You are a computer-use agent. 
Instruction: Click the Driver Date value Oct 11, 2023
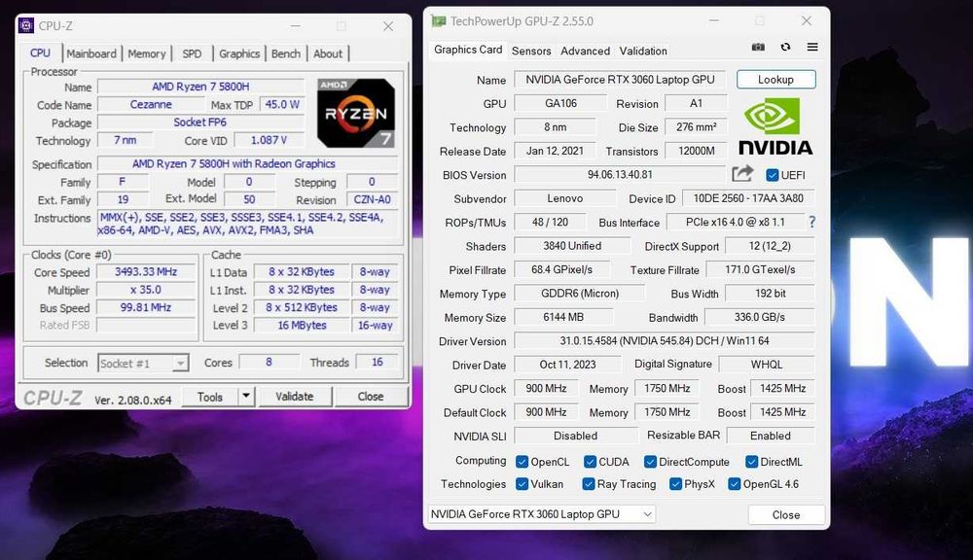point(567,365)
